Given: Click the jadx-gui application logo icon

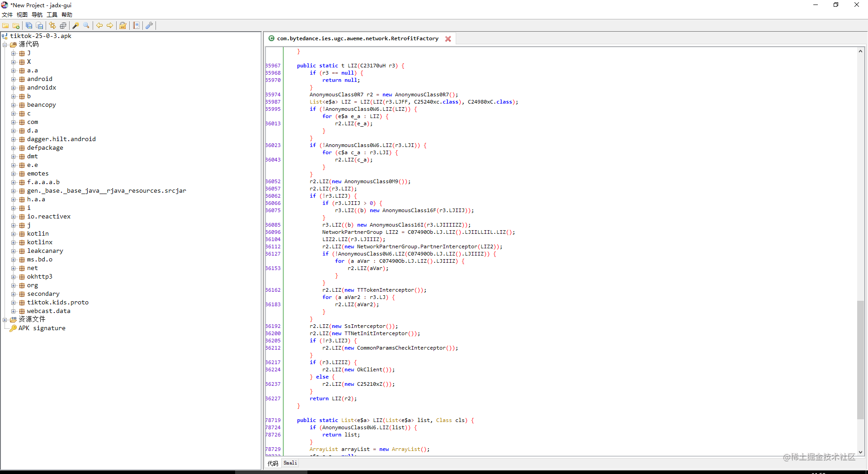Looking at the screenshot, I should tap(5, 5).
